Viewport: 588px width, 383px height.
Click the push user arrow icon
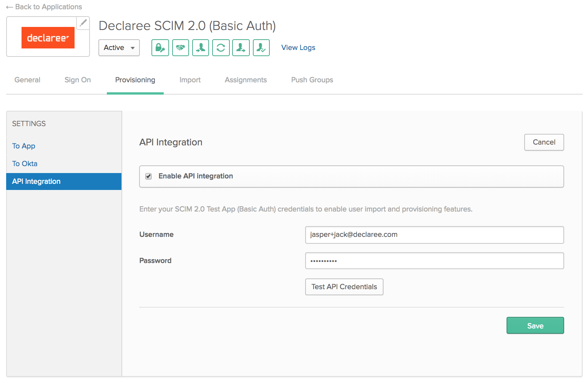(x=241, y=48)
